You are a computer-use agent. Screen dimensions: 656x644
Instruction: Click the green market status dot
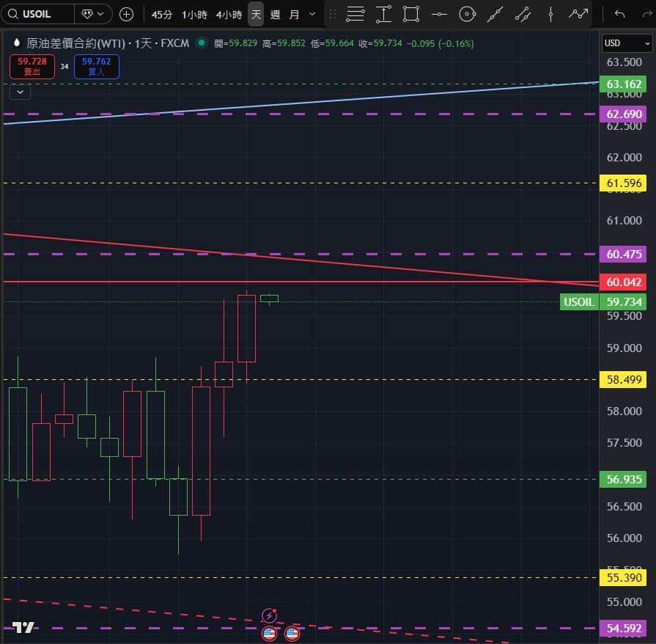point(202,43)
